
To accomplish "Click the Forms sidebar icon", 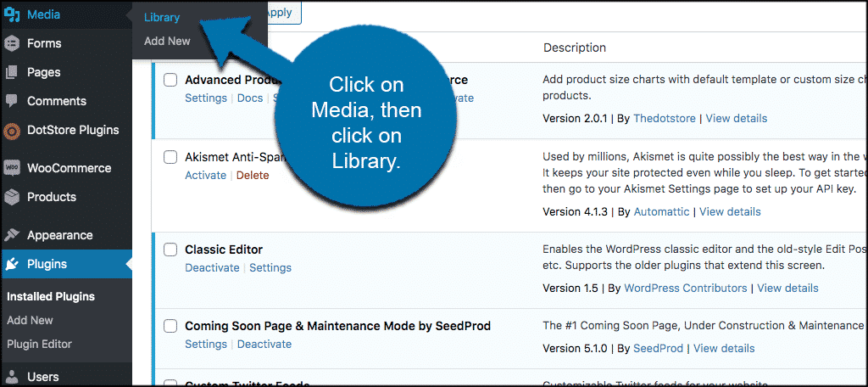I will pos(12,43).
